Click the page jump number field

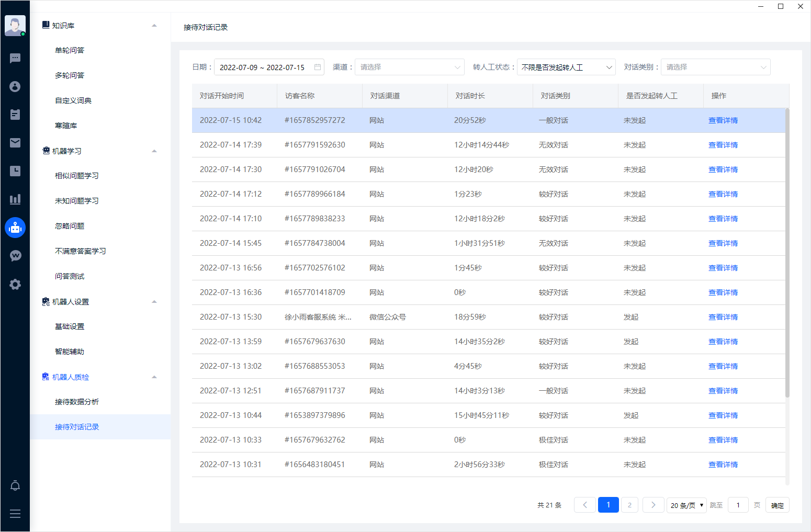[x=738, y=505]
